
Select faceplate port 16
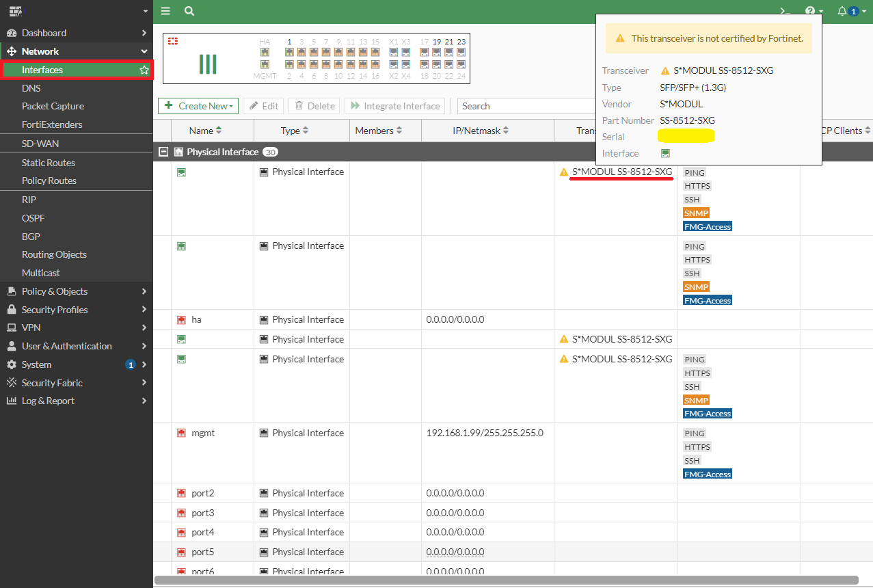click(x=375, y=64)
